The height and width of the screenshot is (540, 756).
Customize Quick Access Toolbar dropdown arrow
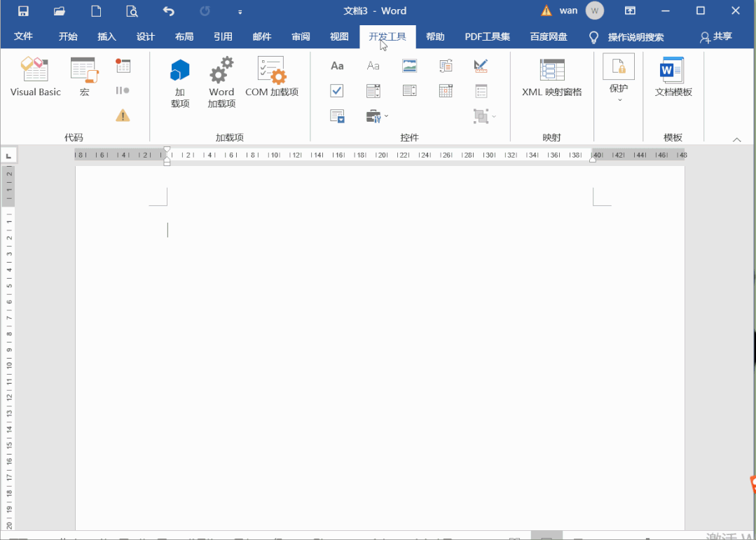240,12
